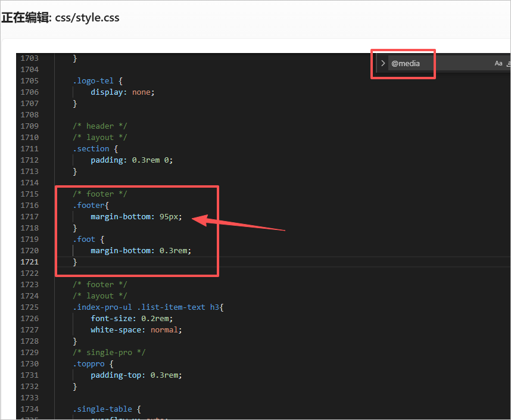Screen dimensions: 511x420
Task: Click the /* single-pro */ comment
Action: pyautogui.click(x=109, y=353)
